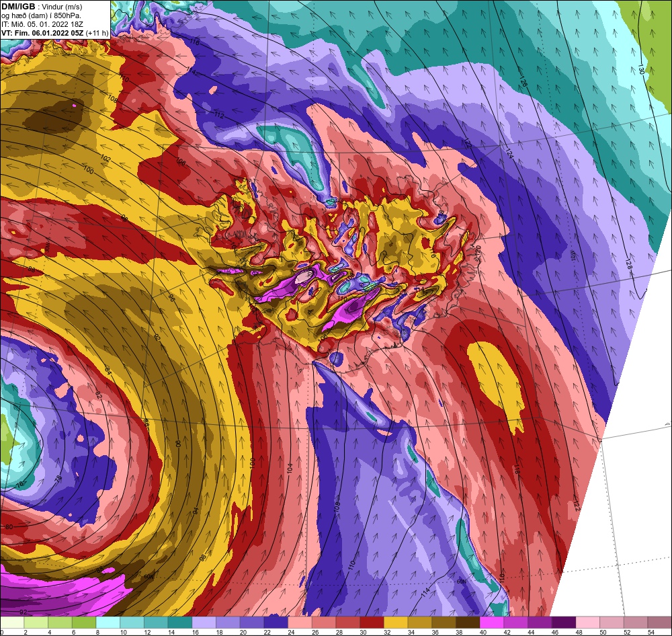
Task: Click the dark indigo swatch between 22 and 24
Action: point(276,623)
